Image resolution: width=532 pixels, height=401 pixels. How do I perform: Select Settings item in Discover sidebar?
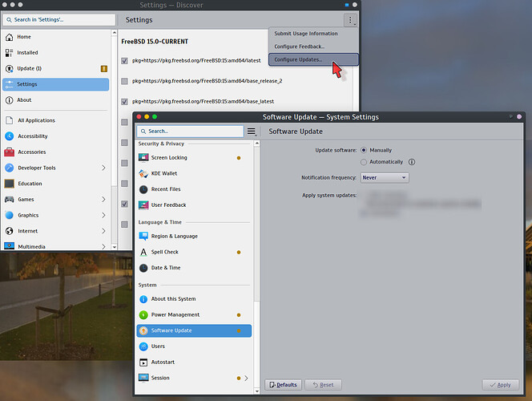coord(55,84)
